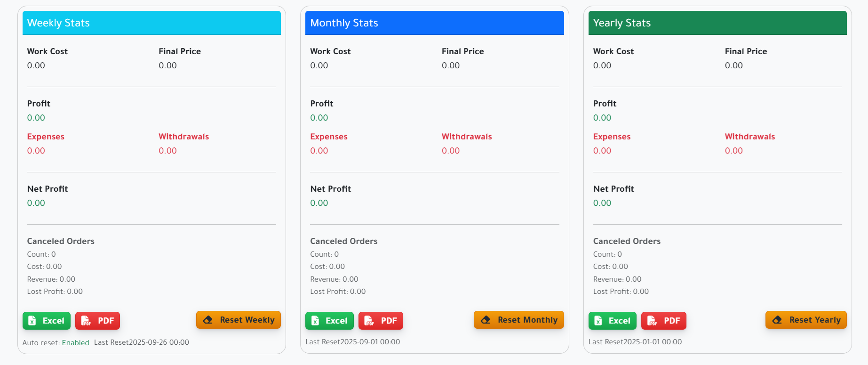Select the Yearly Stats green header
The height and width of the screenshot is (365, 868).
point(717,23)
